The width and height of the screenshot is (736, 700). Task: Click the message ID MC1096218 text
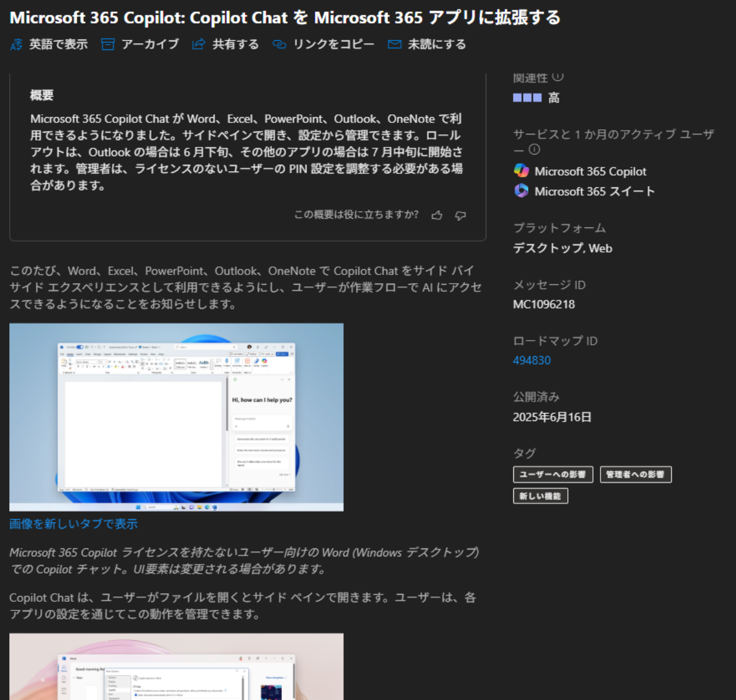(x=544, y=304)
